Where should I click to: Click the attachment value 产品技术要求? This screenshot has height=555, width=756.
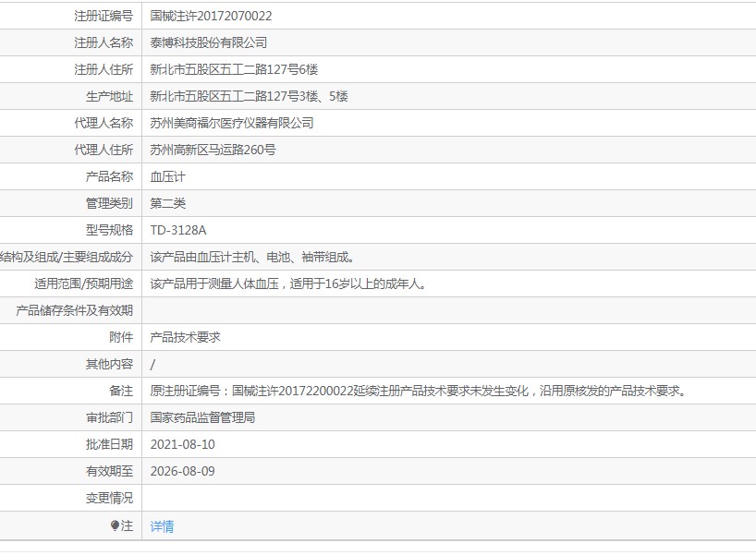[x=185, y=337]
